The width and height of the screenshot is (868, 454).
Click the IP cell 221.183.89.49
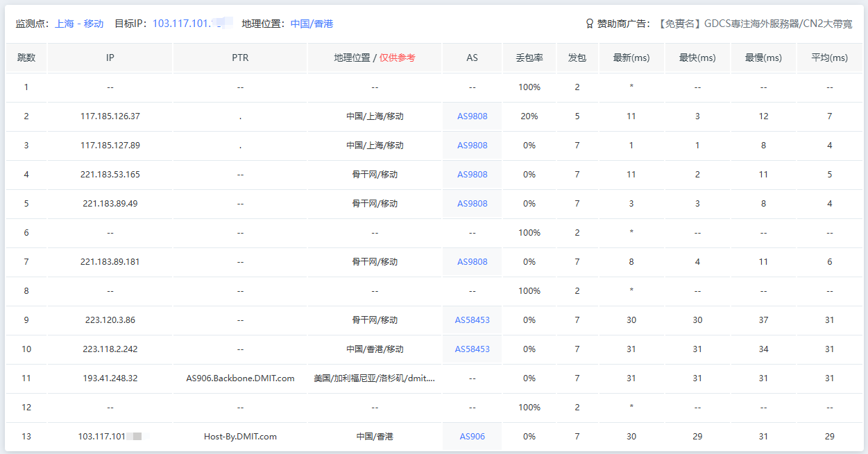(x=110, y=204)
